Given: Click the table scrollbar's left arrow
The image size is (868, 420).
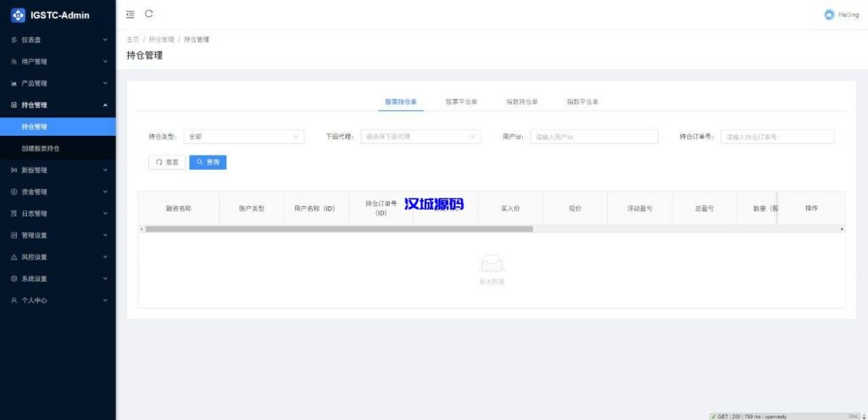Looking at the screenshot, I should pyautogui.click(x=142, y=229).
